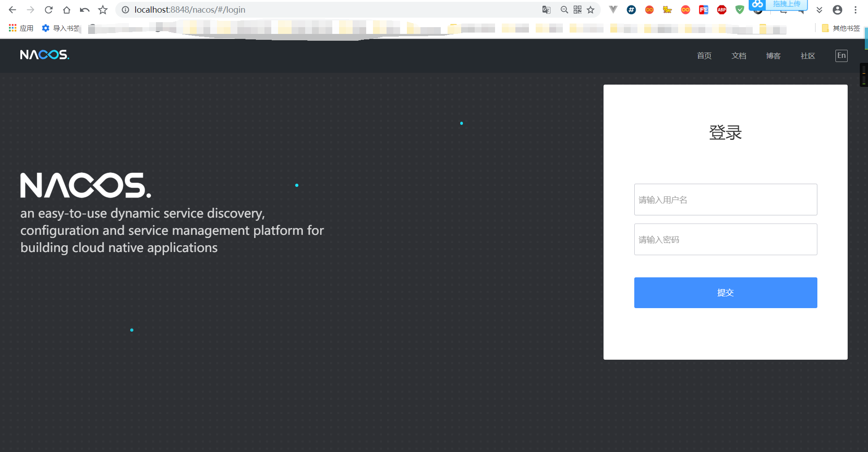Reload the Nacos login page
The width and height of the screenshot is (868, 452).
pyautogui.click(x=48, y=10)
